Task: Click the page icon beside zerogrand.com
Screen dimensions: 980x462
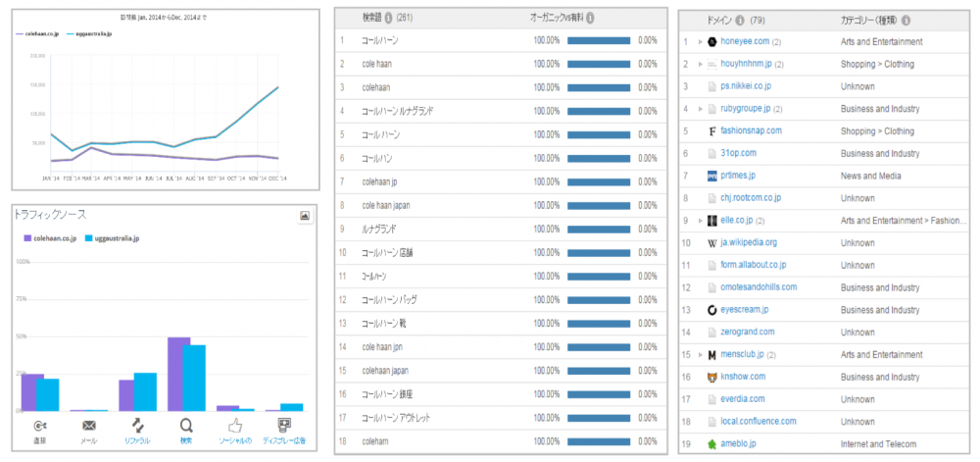Action: (x=711, y=332)
